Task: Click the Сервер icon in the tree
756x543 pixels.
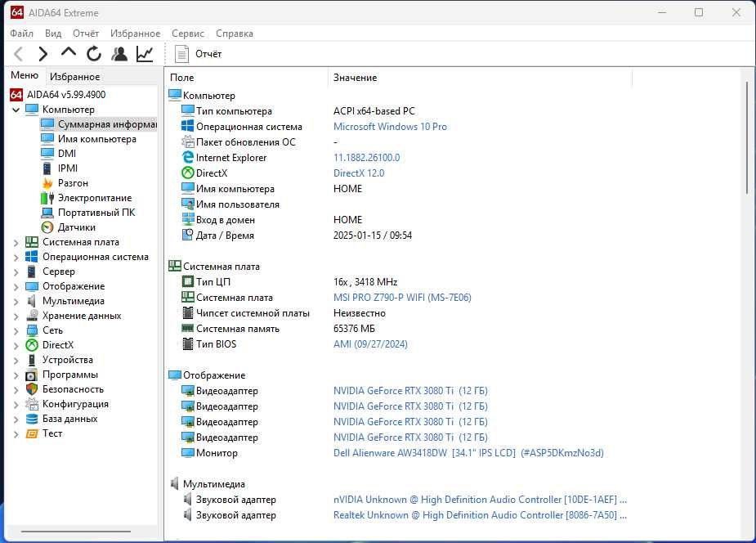Action: (x=31, y=271)
